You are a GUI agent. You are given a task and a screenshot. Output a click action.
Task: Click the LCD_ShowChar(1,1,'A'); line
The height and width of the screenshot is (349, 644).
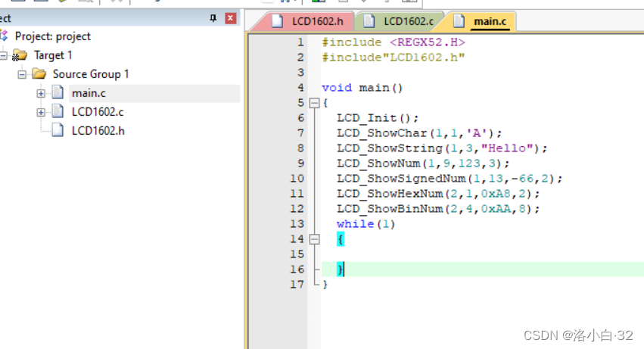click(419, 133)
